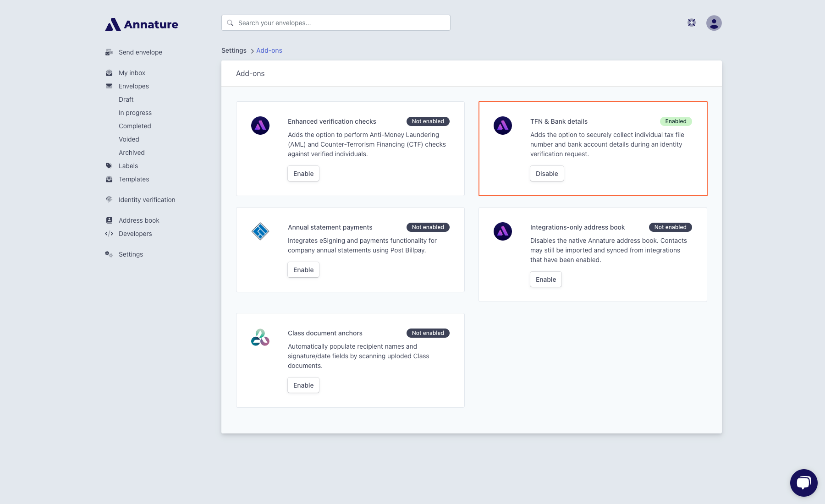Show Draft envelopes

[126, 99]
